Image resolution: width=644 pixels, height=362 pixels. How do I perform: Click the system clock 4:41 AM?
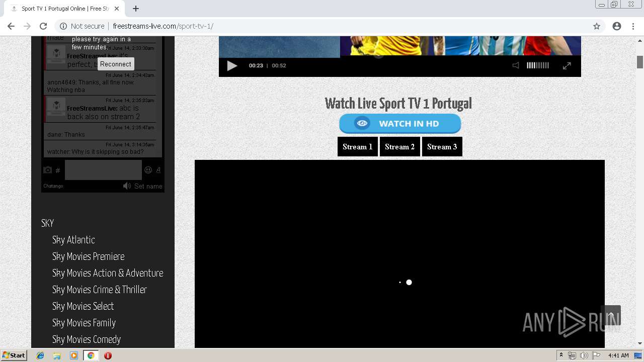[x=618, y=355]
